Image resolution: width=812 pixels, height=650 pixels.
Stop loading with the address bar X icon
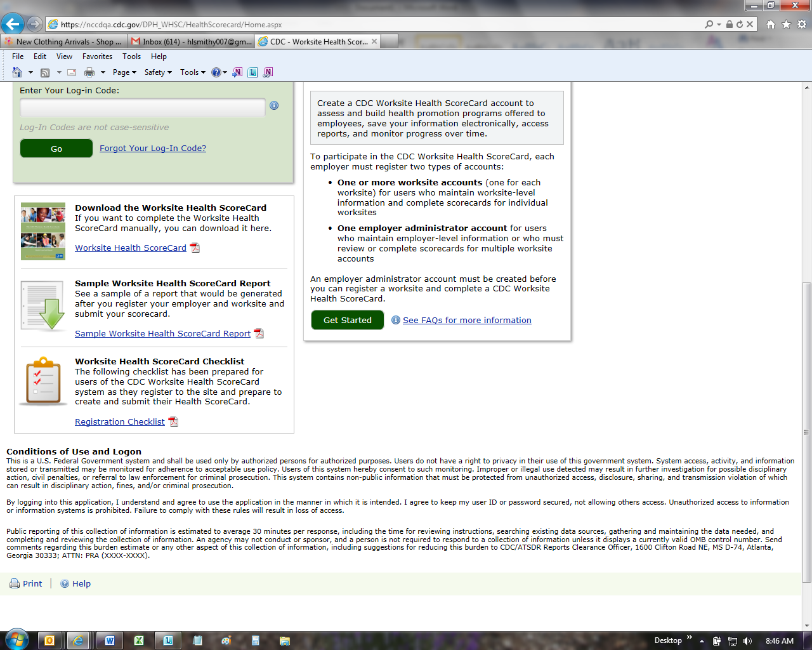pyautogui.click(x=750, y=24)
